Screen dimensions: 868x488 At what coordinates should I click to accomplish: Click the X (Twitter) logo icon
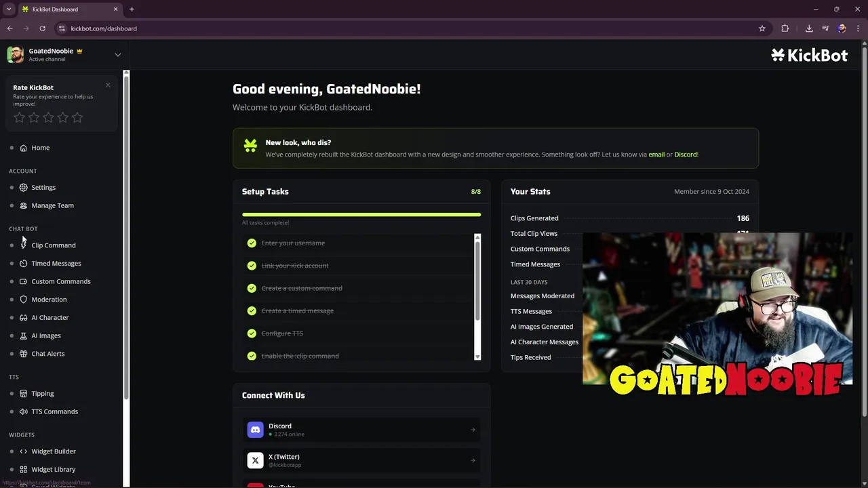coord(255,461)
